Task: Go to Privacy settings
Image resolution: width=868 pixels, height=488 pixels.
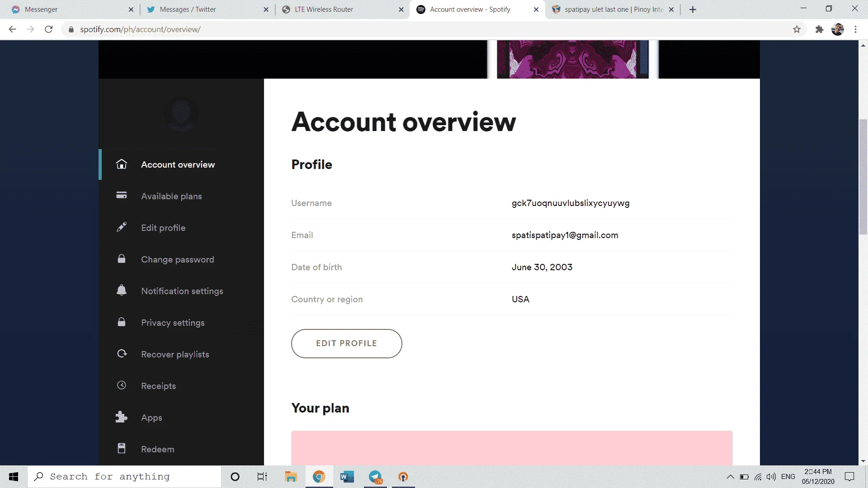Action: coord(173,323)
